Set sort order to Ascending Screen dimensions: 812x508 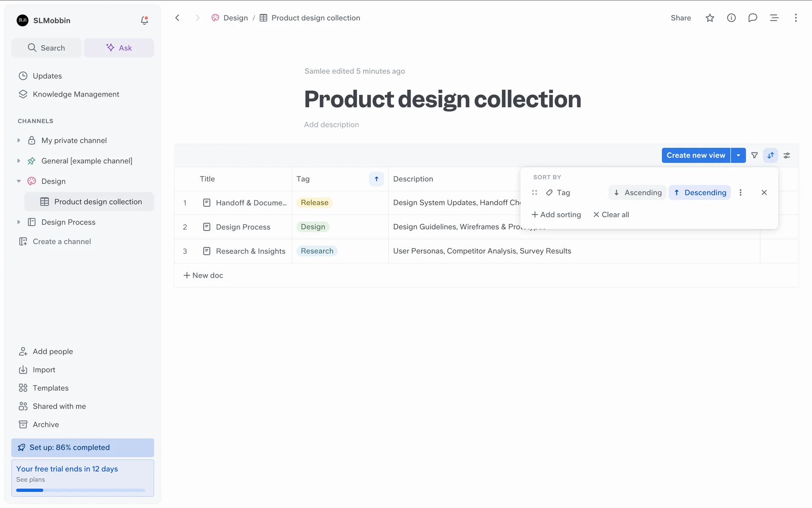(637, 193)
